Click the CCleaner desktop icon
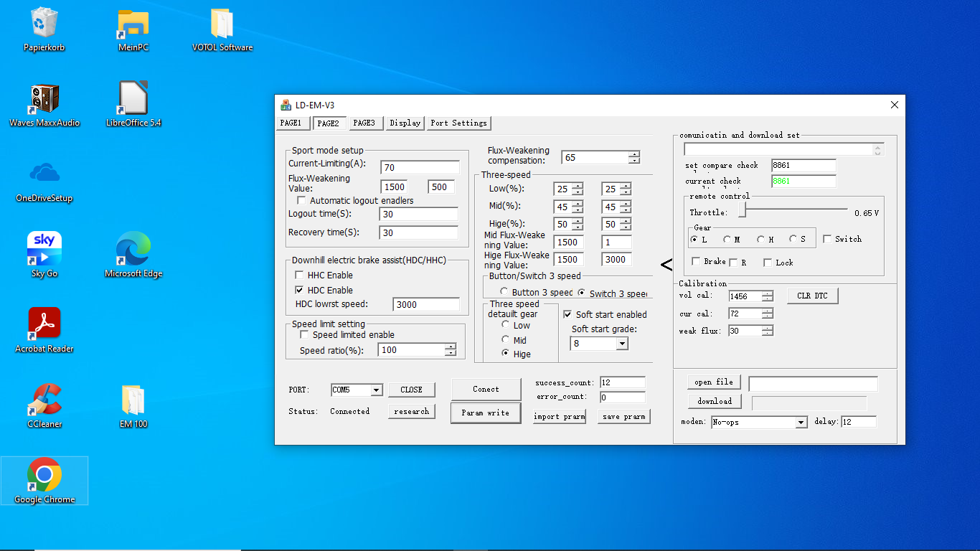The image size is (980, 551). 44,400
